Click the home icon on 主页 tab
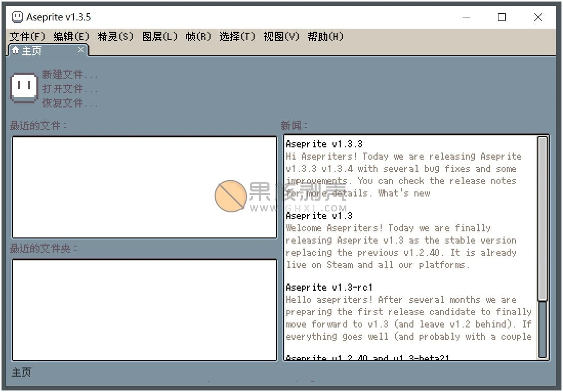This screenshot has width=563, height=392. pyautogui.click(x=15, y=50)
